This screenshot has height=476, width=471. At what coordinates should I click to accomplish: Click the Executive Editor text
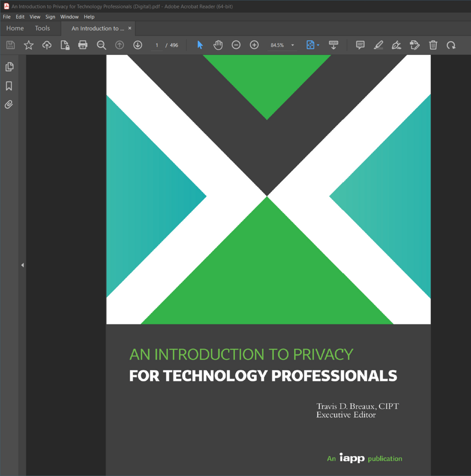pos(346,415)
